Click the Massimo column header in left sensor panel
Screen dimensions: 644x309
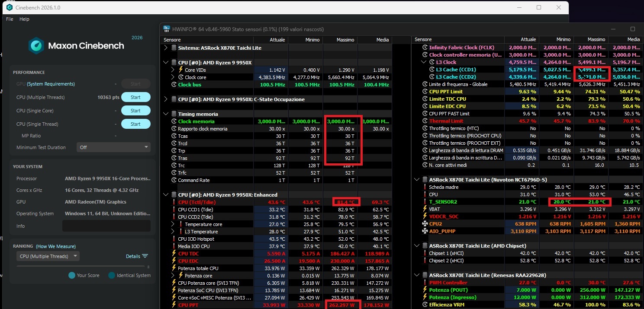339,40
